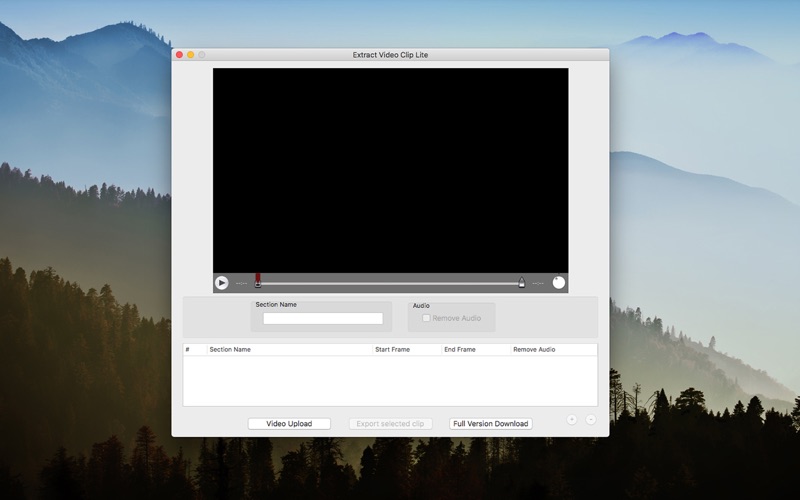This screenshot has width=800, height=500.
Task: Open the Full Version Download button
Action: [x=490, y=424]
